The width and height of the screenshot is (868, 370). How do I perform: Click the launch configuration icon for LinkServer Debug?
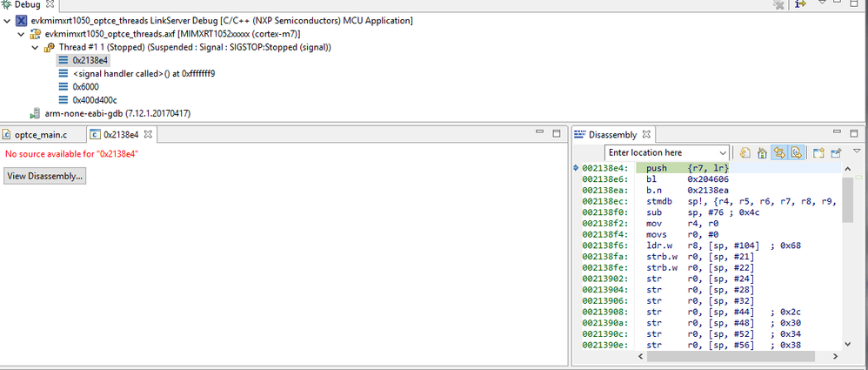coord(21,21)
